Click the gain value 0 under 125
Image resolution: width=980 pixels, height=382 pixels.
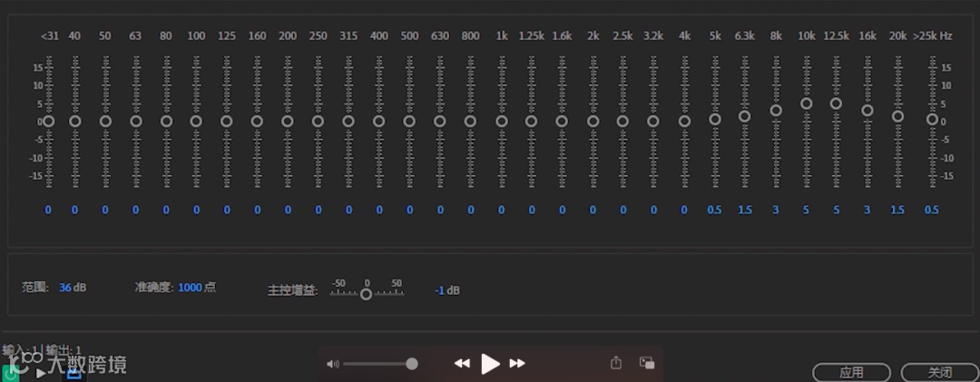coord(227,211)
